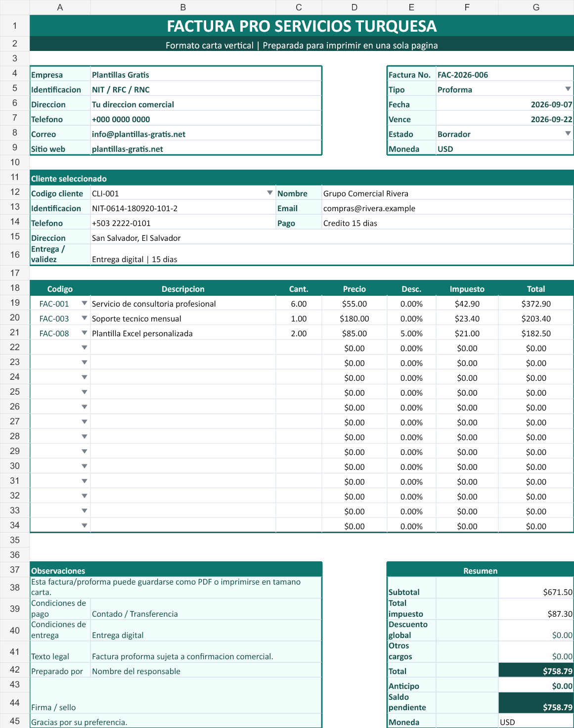Open the empty code dropdown in row 28
Viewport: 574px width, 728px height.
85,437
